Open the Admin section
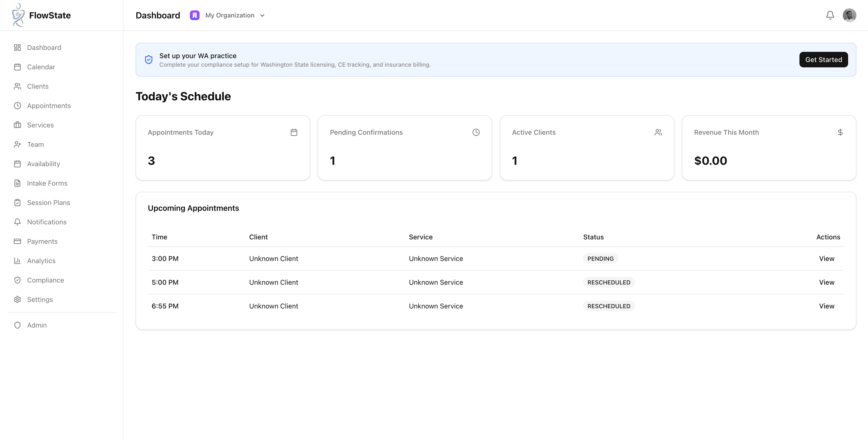868x440 pixels. point(37,325)
